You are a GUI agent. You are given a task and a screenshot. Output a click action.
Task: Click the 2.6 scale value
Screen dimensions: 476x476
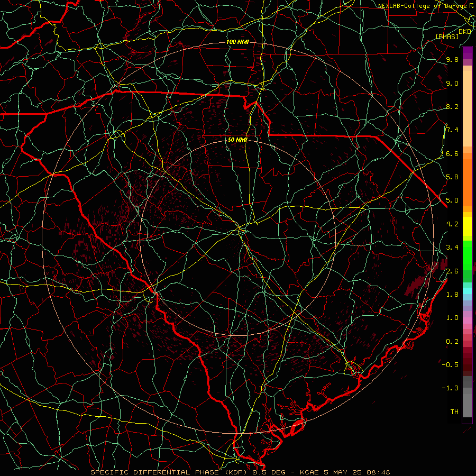pyautogui.click(x=452, y=271)
